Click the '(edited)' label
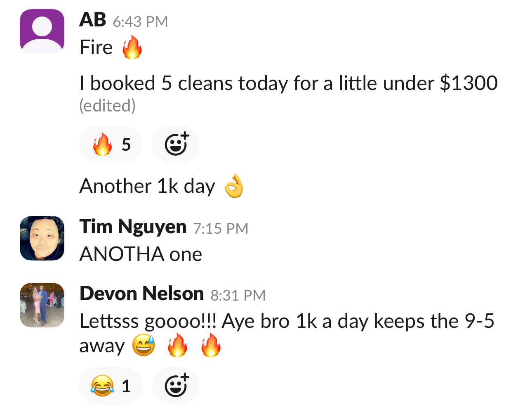The width and height of the screenshot is (532, 410). pos(107,106)
